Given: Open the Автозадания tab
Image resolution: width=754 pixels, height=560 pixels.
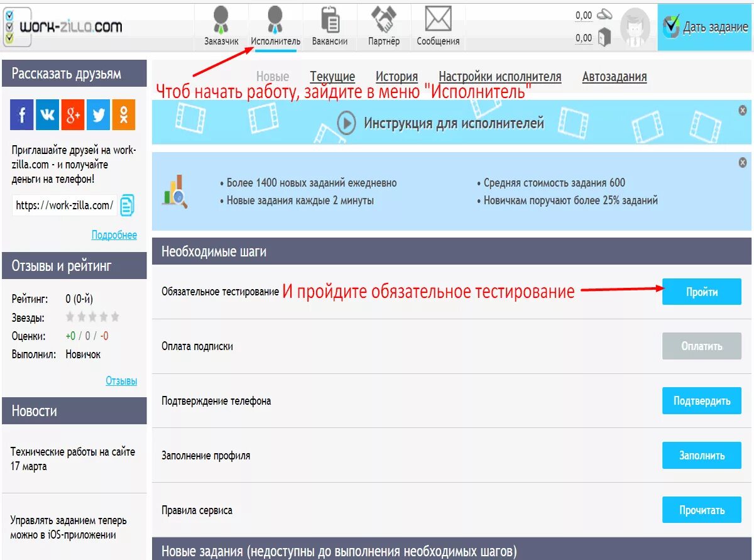Looking at the screenshot, I should [x=615, y=77].
